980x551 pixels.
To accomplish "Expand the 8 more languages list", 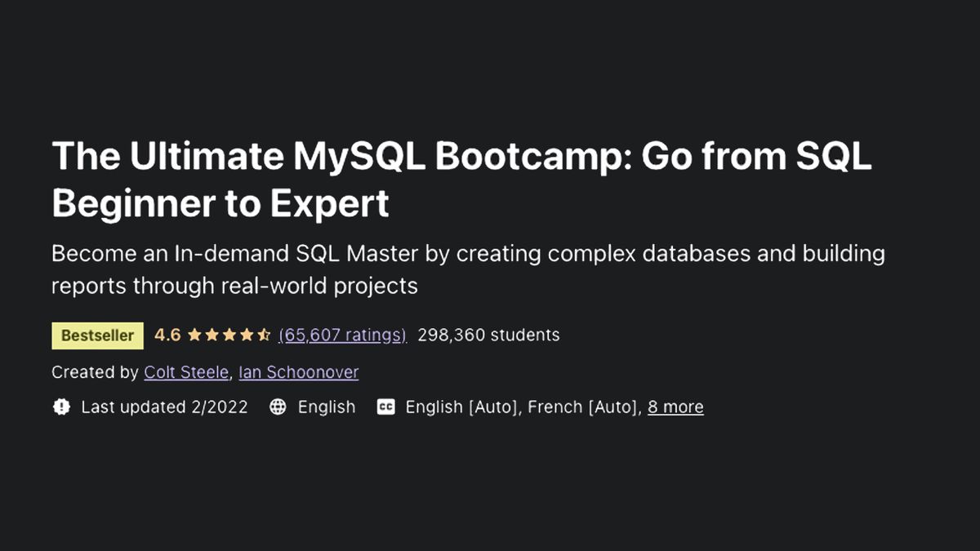I will tap(675, 407).
